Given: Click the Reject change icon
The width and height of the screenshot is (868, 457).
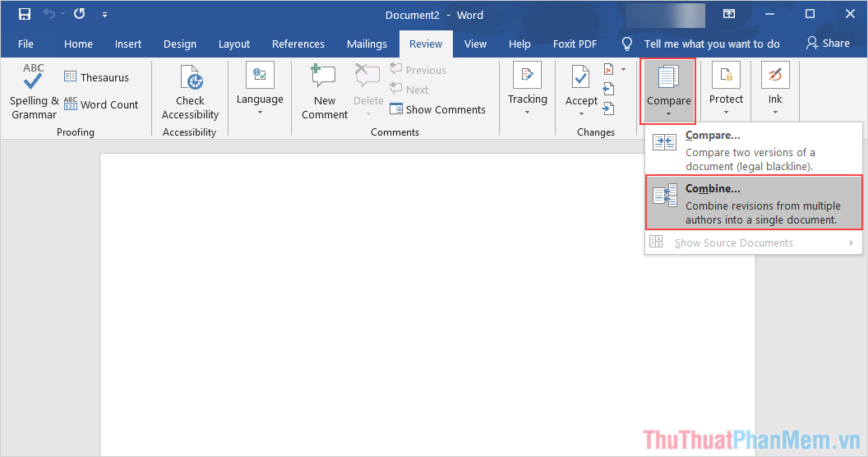Looking at the screenshot, I should 609,70.
